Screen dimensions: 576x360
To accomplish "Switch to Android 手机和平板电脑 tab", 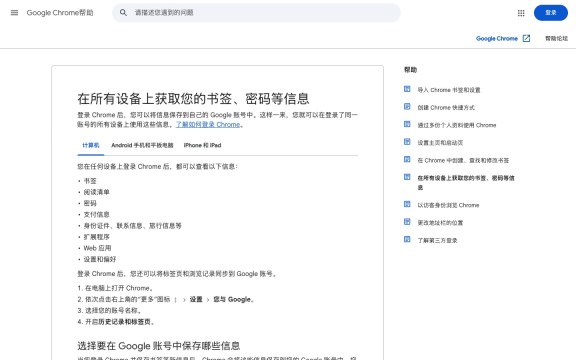I will pos(142,145).
